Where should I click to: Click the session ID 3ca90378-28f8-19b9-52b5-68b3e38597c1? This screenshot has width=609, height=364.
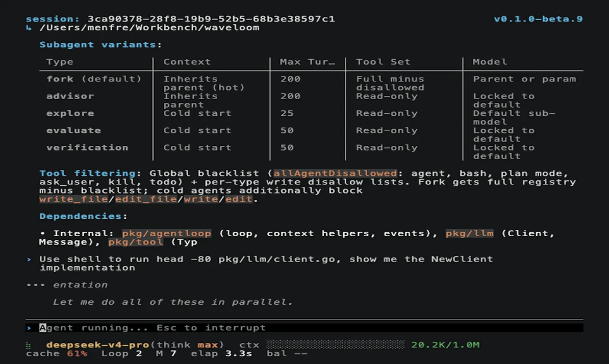(211, 19)
